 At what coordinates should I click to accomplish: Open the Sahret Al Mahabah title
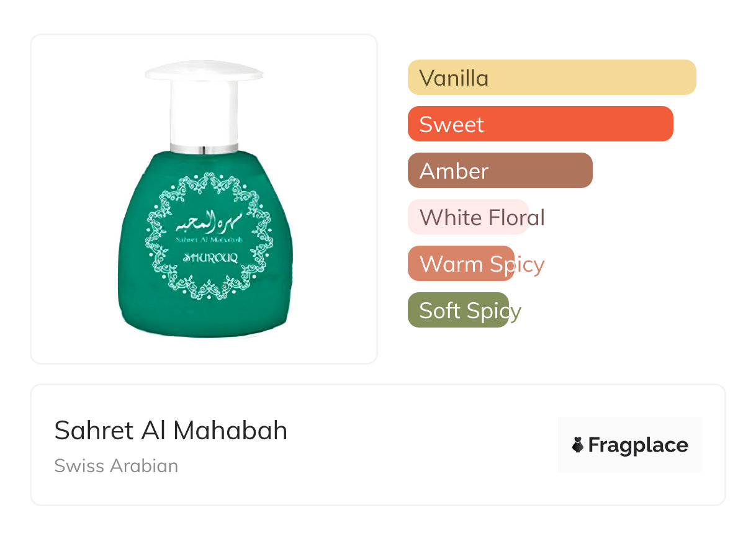coord(171,431)
